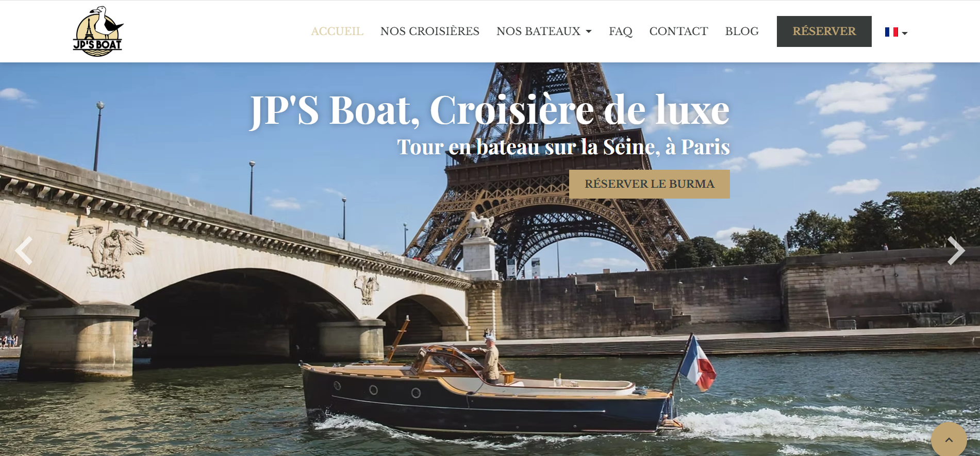Click the French flag language icon

(x=891, y=32)
